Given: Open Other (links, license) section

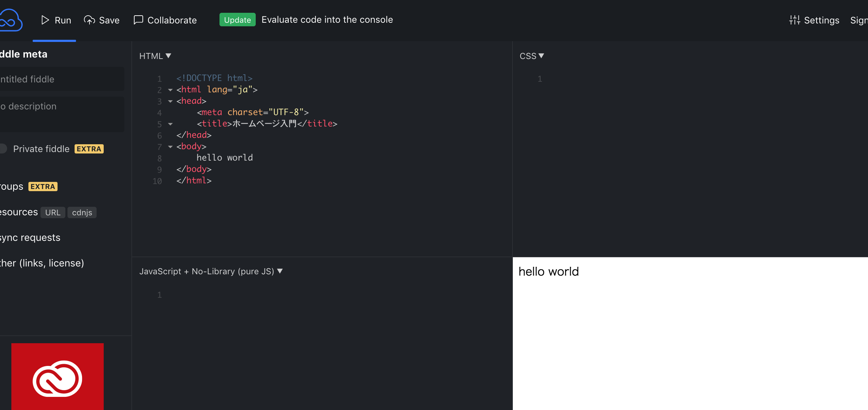Looking at the screenshot, I should [x=42, y=263].
